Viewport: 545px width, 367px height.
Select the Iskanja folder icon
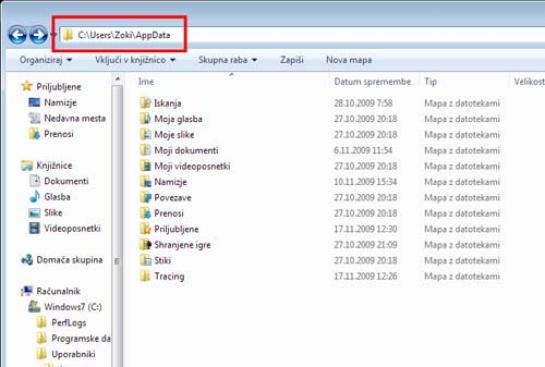[146, 103]
